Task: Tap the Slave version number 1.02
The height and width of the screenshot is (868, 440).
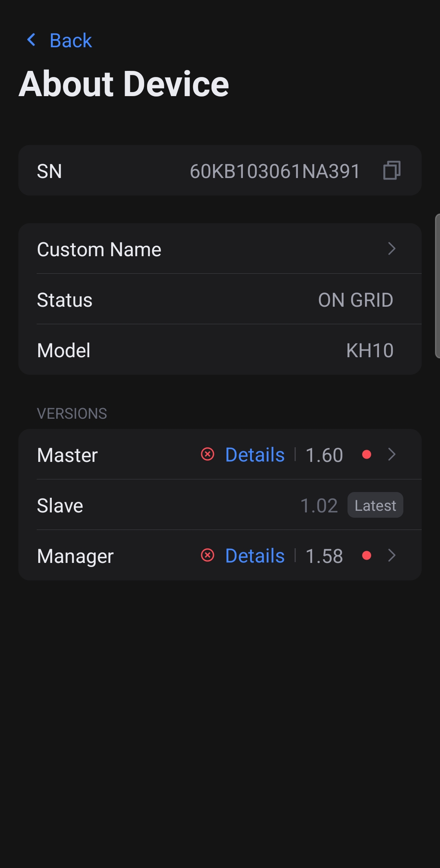Action: pos(319,505)
